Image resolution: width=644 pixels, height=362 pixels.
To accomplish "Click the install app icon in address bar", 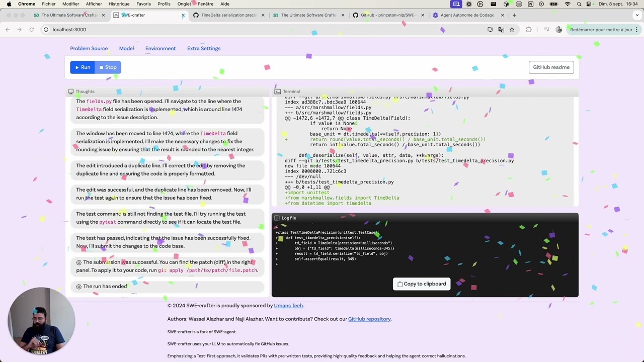I will [x=490, y=30].
